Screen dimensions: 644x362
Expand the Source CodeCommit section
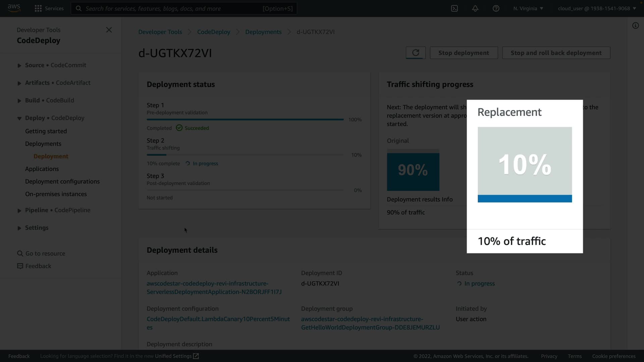pyautogui.click(x=19, y=65)
